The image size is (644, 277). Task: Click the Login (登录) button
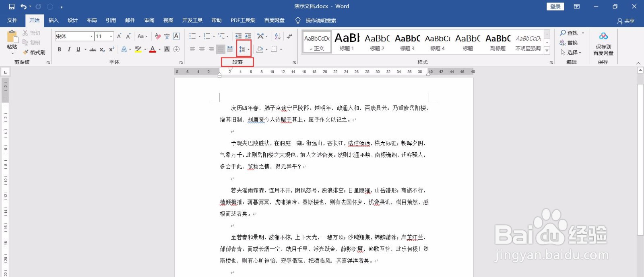click(x=555, y=6)
